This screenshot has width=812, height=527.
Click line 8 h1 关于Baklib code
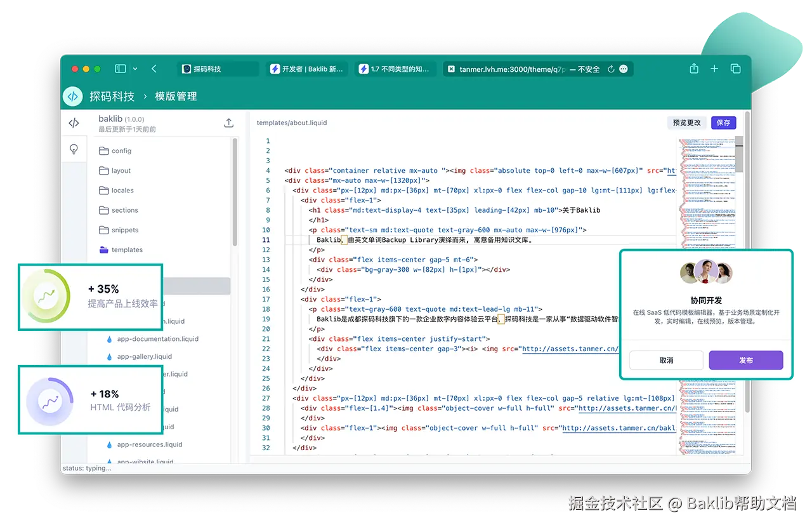click(x=454, y=210)
